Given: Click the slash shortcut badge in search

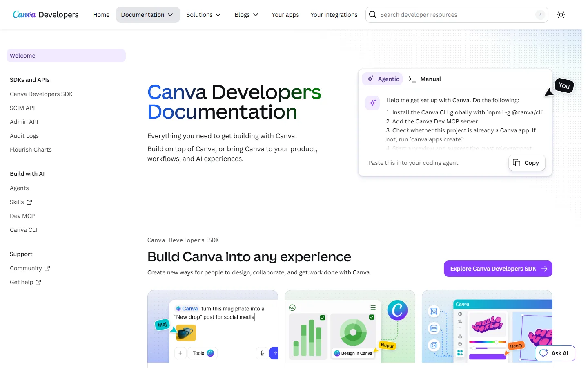Looking at the screenshot, I should pos(540,15).
